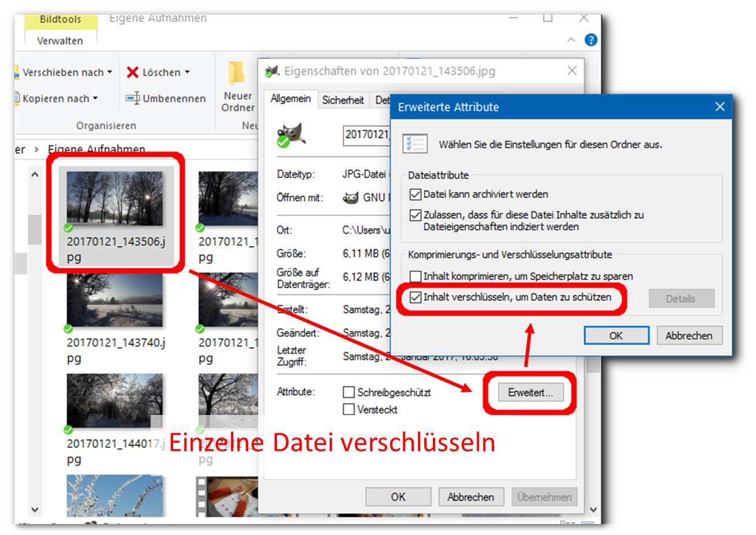The image size is (756, 535).
Task: Click the Neuer Ordner folder icon
Action: [x=237, y=74]
